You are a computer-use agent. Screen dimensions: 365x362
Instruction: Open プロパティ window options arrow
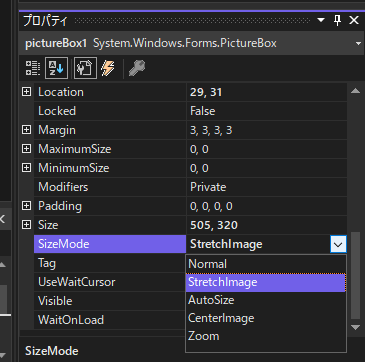tap(321, 21)
